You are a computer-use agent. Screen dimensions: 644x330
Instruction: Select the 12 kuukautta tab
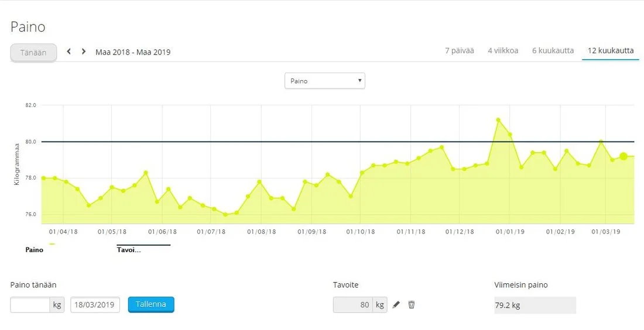pyautogui.click(x=610, y=51)
